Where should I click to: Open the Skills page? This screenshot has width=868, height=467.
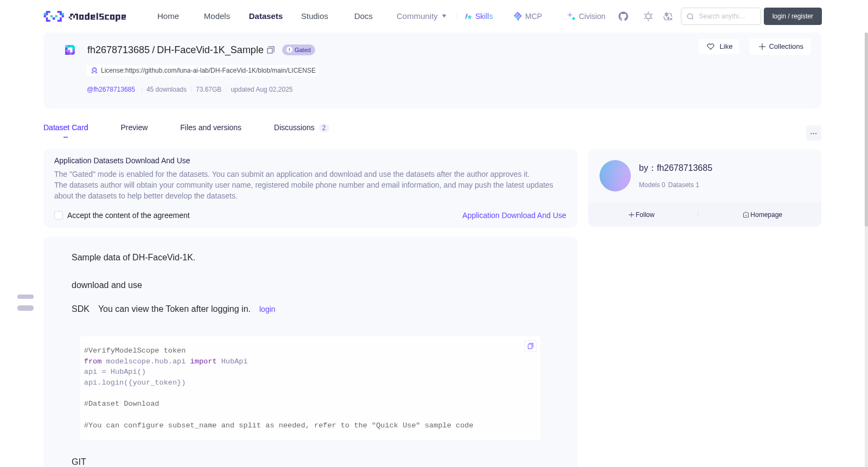[479, 16]
